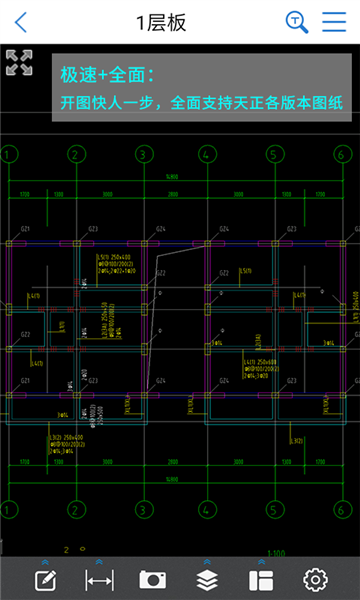This screenshot has width=360, height=600.
Task: Toggle fullscreen with the expand arrows icon
Action: 19,62
